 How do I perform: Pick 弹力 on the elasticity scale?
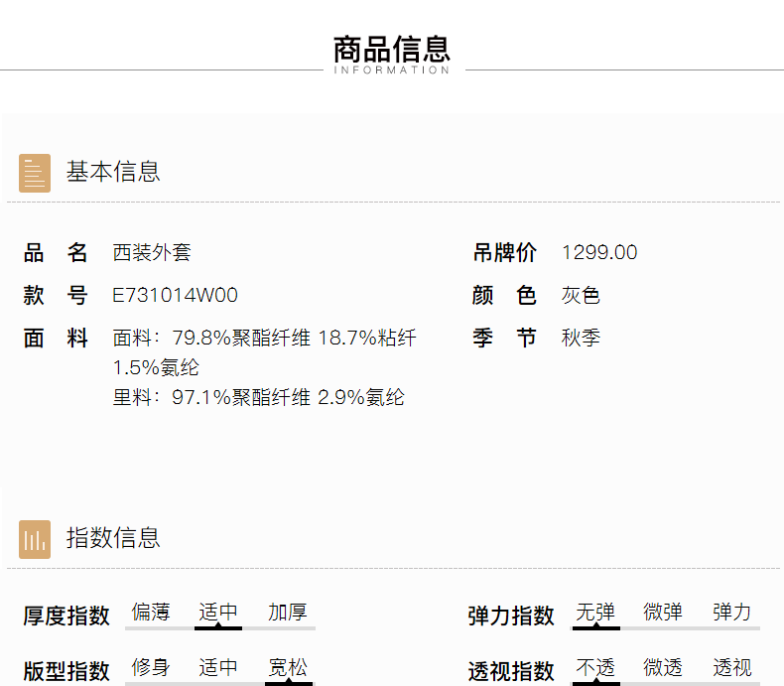tap(731, 613)
